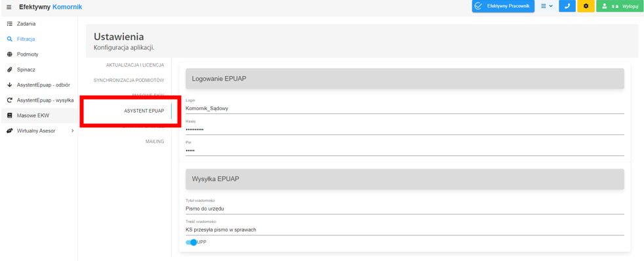Open AsystentEpuap - odbiór download icon
The height and width of the screenshot is (261, 644).
[10, 85]
